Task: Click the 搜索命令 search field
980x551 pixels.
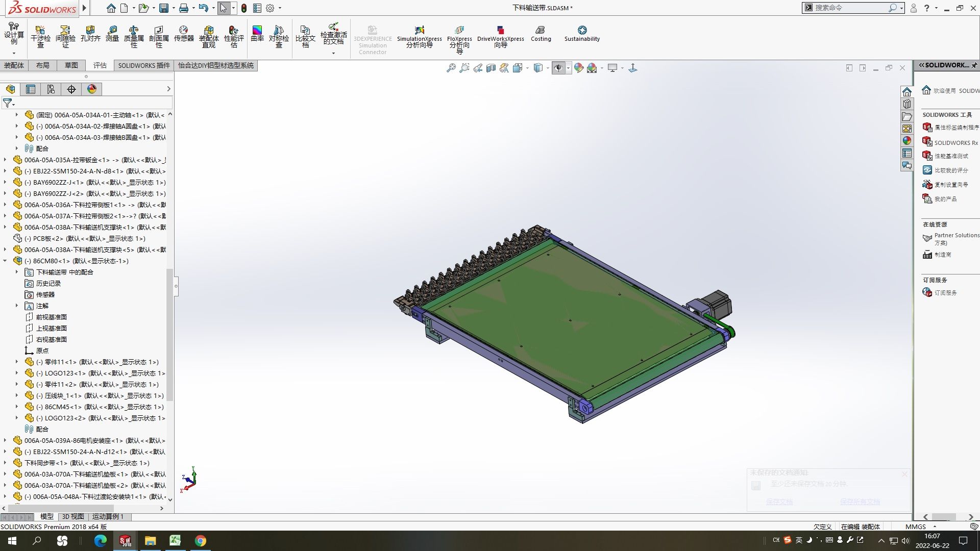Action: coord(849,8)
